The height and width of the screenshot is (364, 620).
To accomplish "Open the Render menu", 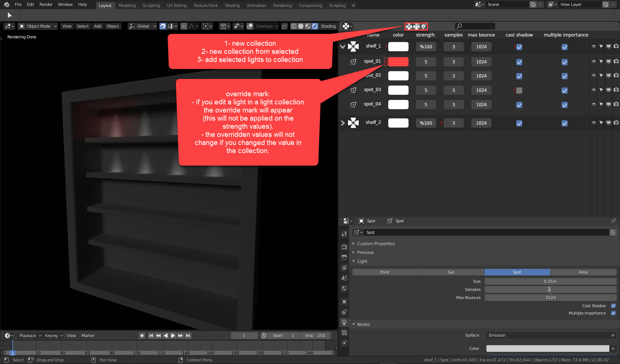I will click(46, 4).
